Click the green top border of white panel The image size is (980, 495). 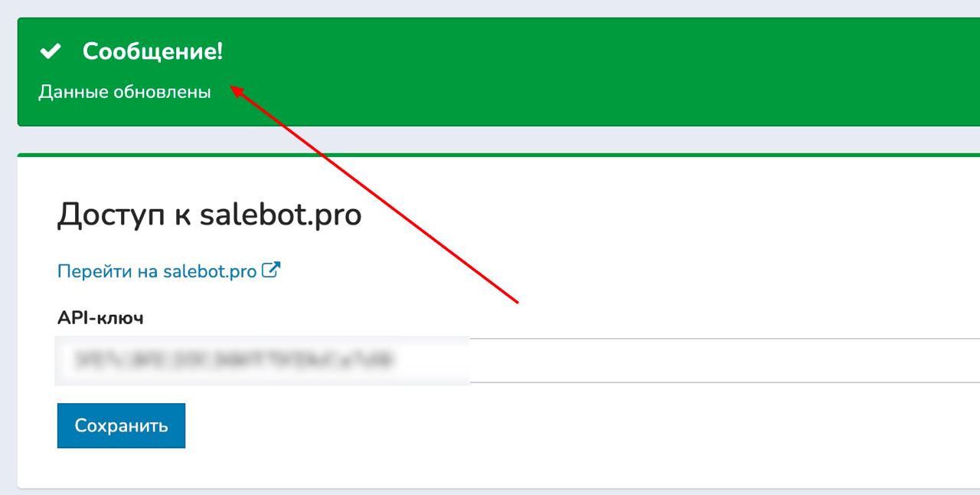click(498, 155)
